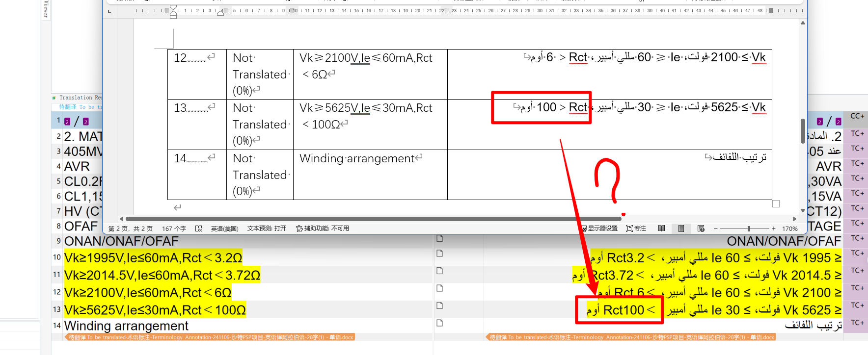
Task: Click "Vk≥2100V,Ie≤60mA,Rct" source cell in Word
Action: pyautogui.click(x=370, y=74)
